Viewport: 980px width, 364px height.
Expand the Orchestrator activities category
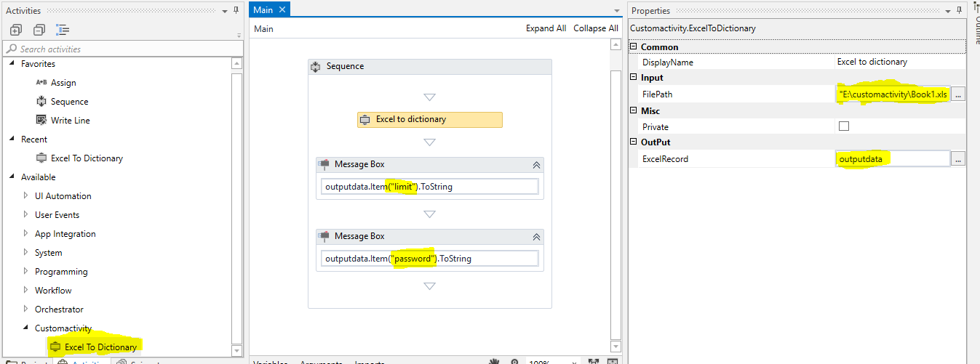pyautogui.click(x=27, y=310)
